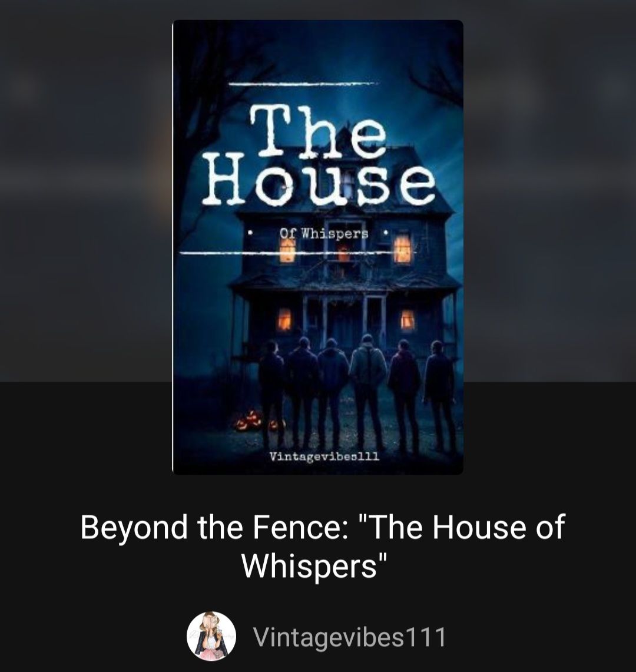
Task: Tap the Vintagevibes111 author avatar
Action: click(x=211, y=637)
